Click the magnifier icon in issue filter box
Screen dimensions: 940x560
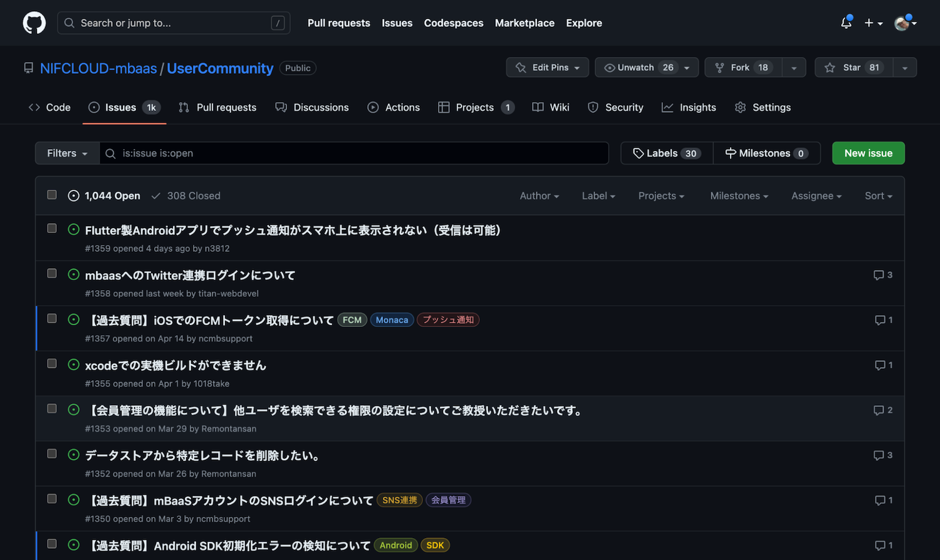pyautogui.click(x=110, y=153)
